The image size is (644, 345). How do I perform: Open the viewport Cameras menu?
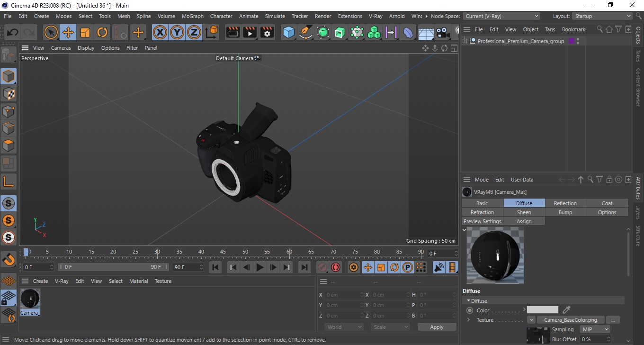[x=61, y=48]
